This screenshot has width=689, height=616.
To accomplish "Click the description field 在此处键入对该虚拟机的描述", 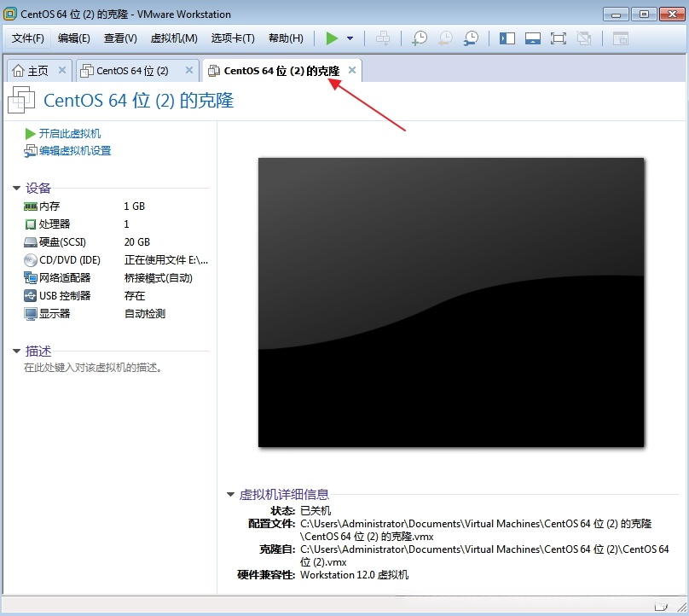I will click(93, 368).
